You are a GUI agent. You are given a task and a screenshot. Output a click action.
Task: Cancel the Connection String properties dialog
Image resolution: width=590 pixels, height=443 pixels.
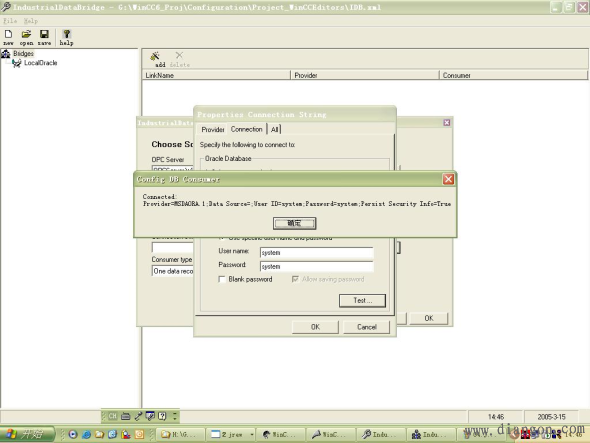[x=366, y=327]
